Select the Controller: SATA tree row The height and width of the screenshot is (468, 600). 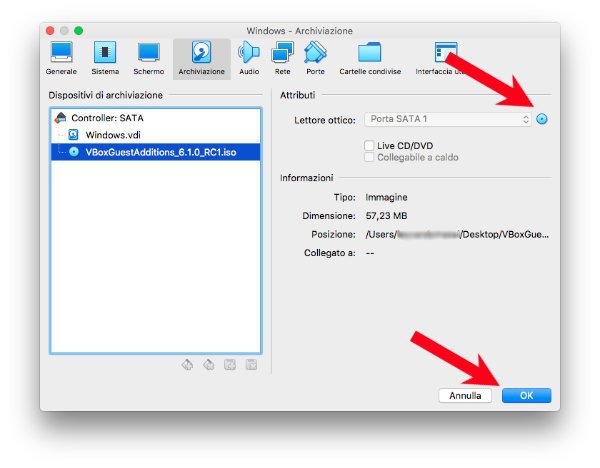[x=156, y=118]
